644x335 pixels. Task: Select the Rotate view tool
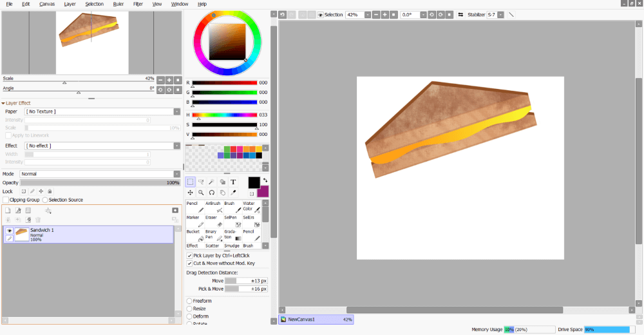point(211,193)
